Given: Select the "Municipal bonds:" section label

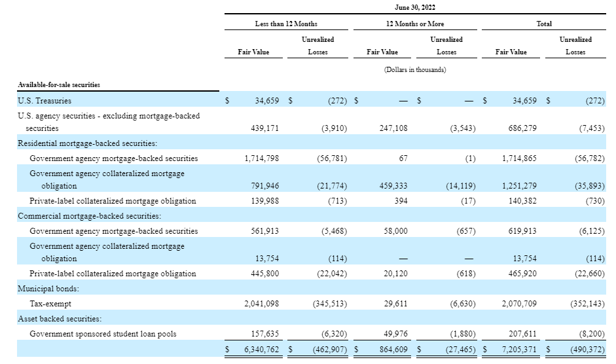Looking at the screenshot, I should [50, 288].
